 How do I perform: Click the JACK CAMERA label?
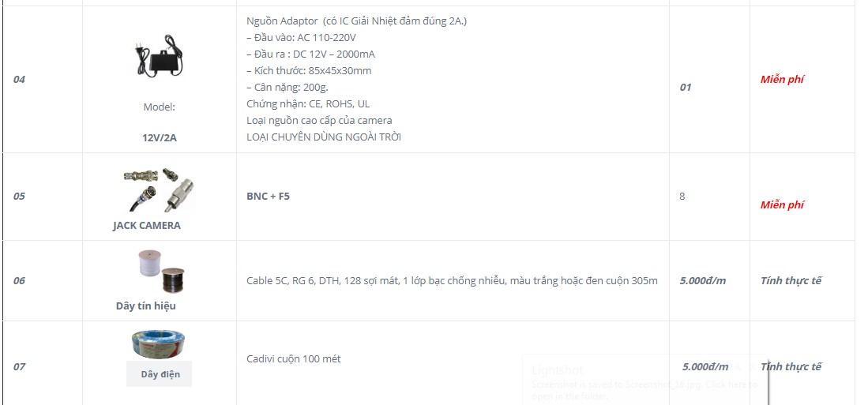(x=147, y=225)
